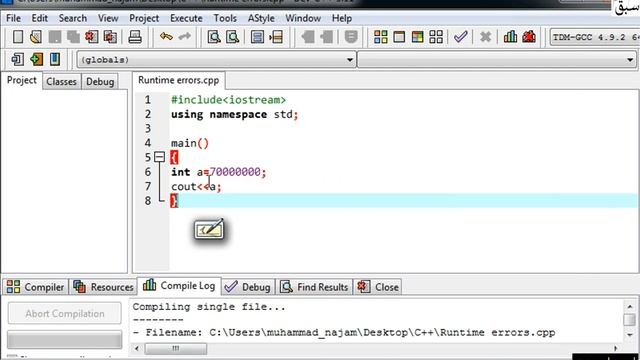Image resolution: width=640 pixels, height=360 pixels.
Task: Open the TDM-GCC 4.9.2 compiler dropdown
Action: click(595, 37)
